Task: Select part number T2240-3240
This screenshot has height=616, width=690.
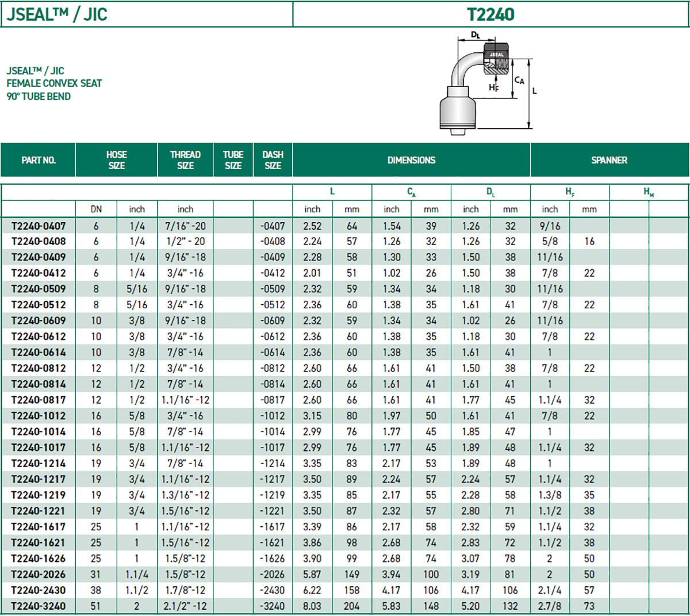Action: [39, 606]
